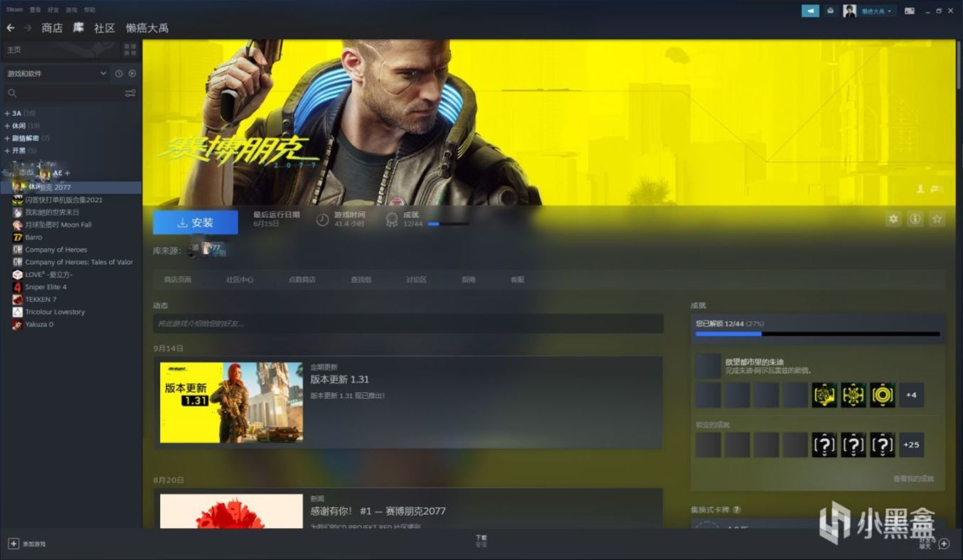Screen dimensions: 963x560
Task: Open the 指南 link
Action: tap(468, 279)
